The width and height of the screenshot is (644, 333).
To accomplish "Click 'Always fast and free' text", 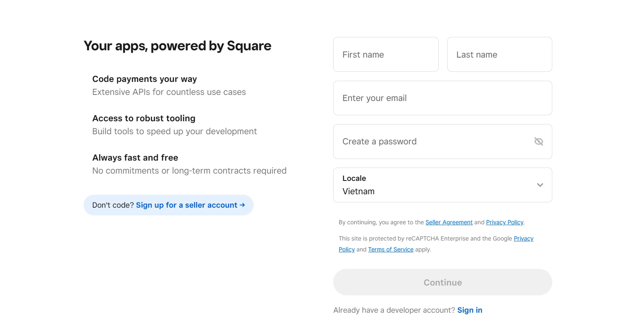I will pyautogui.click(x=135, y=158).
